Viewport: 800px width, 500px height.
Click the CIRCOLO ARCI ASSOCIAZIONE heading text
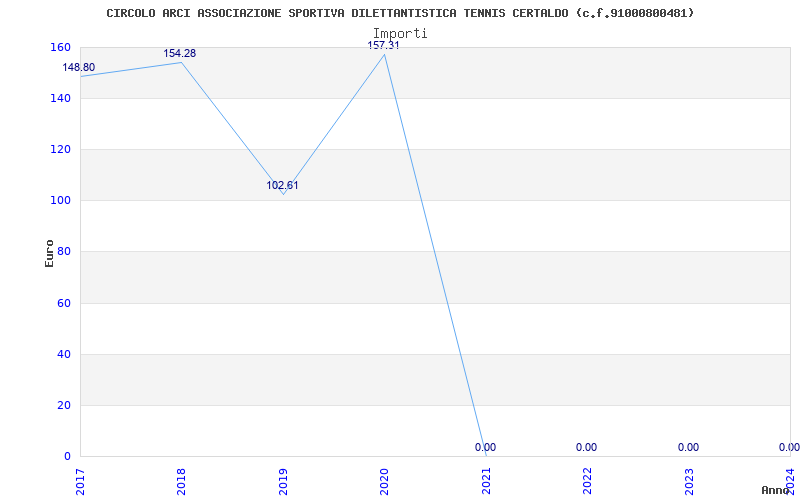click(x=400, y=13)
